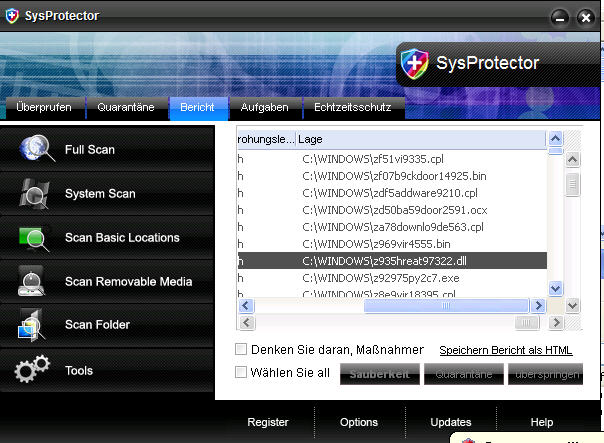The width and height of the screenshot is (604, 443).
Task: Click the Scan Basic Locations monitor icon
Action: coord(34,239)
